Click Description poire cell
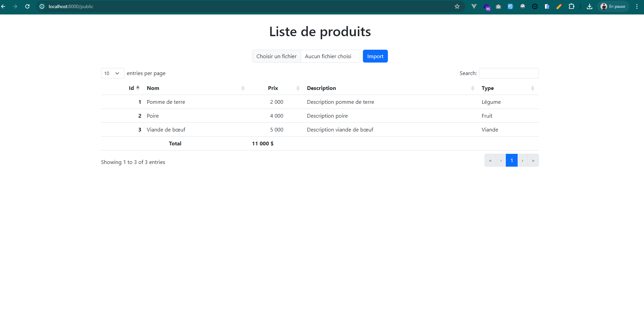Screen dimensions: 644x333 coord(327,116)
